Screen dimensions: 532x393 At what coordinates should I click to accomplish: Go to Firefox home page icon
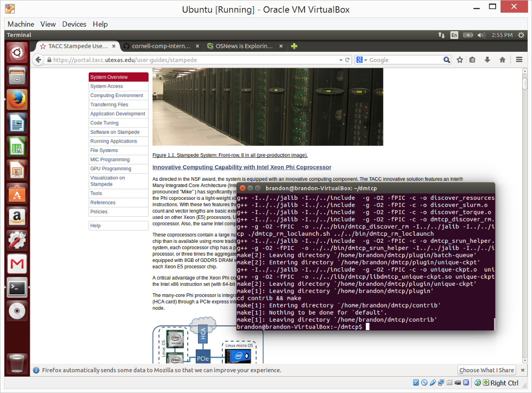pos(502,60)
